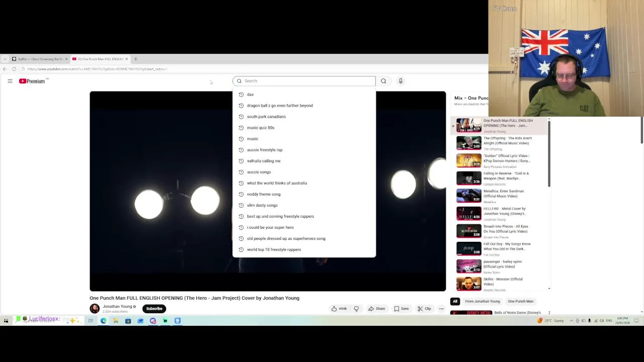644x362 pixels.
Task: Select 'dragon ball z go even further beyond'
Action: (304, 106)
